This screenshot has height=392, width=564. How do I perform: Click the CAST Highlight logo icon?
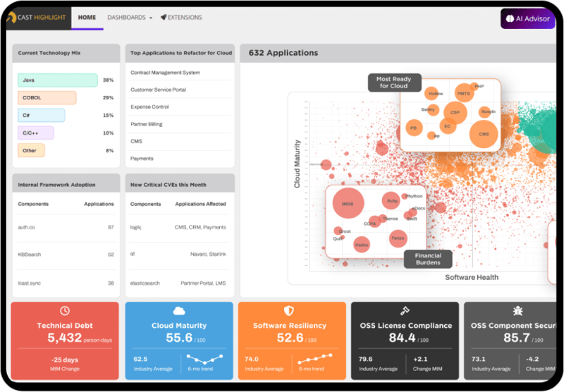tap(11, 18)
